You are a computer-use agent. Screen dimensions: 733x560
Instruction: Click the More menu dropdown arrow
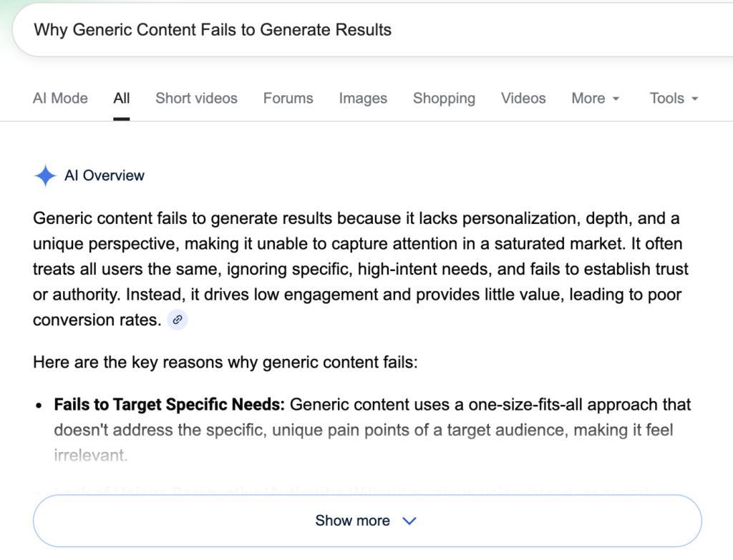tap(614, 99)
